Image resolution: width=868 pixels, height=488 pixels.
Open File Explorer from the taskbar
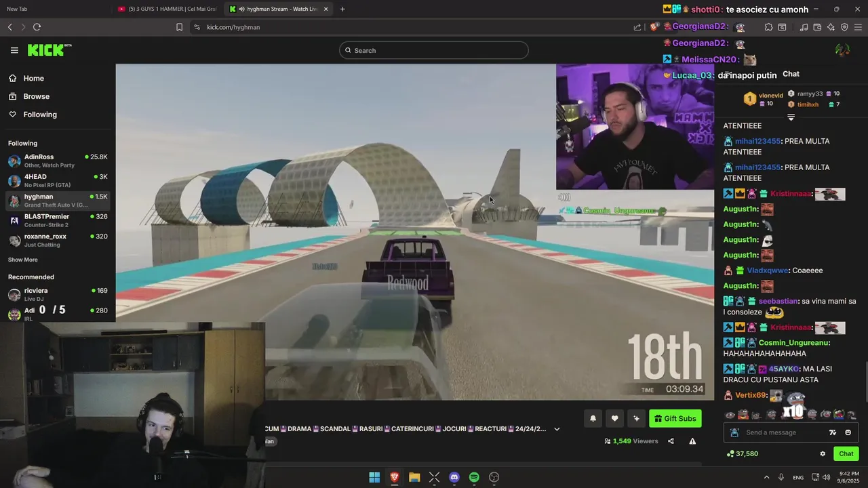click(x=414, y=477)
